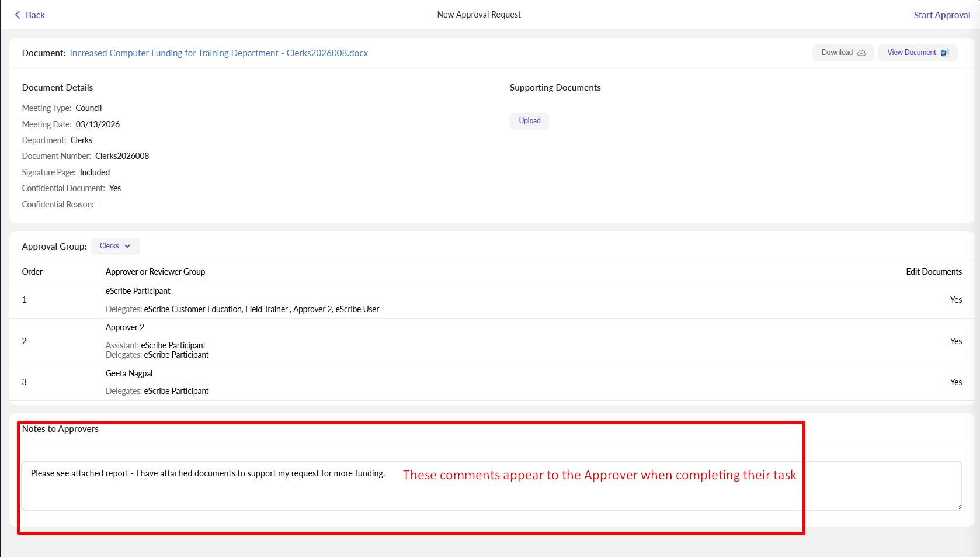Screen dimensions: 980x557
Task: Select eScribe Participant approver in order 1
Action: (138, 291)
